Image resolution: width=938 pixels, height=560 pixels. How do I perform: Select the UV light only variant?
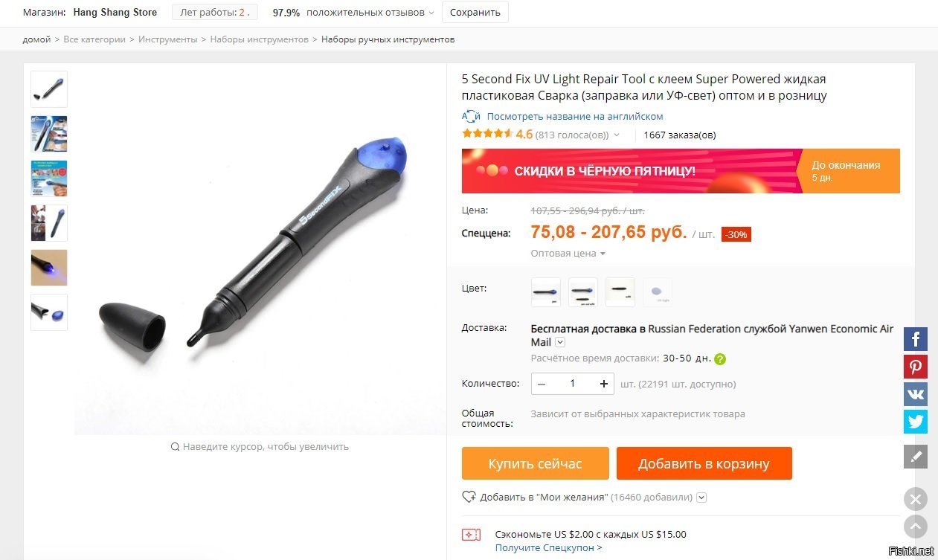pyautogui.click(x=658, y=292)
